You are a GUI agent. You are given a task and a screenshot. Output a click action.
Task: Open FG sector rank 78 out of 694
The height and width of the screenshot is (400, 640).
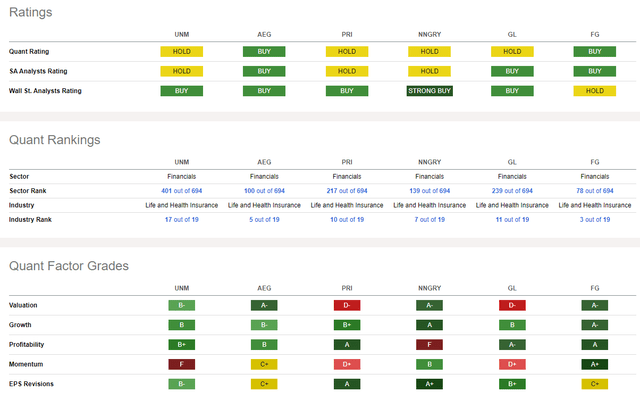point(595,191)
